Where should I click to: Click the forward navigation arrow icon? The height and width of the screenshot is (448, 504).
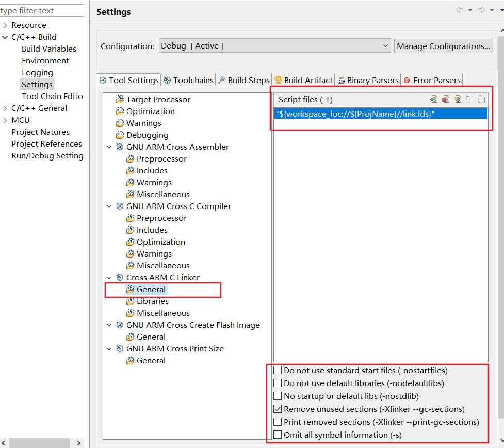pos(481,10)
